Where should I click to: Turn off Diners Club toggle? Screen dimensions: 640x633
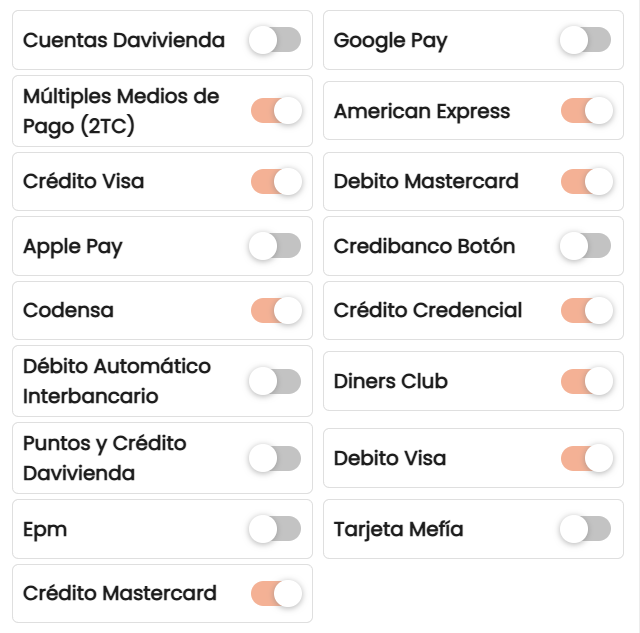587,381
